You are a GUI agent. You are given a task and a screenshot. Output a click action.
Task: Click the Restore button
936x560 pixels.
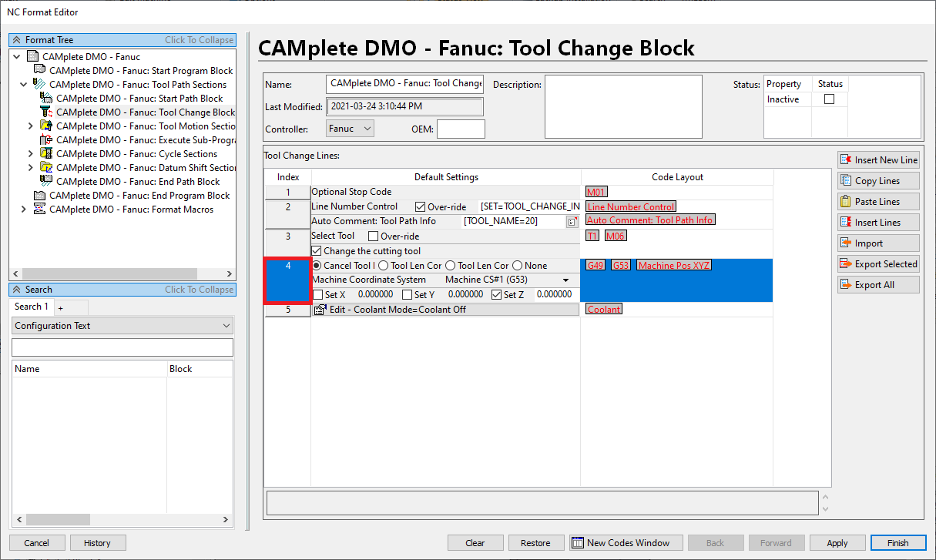click(x=535, y=543)
